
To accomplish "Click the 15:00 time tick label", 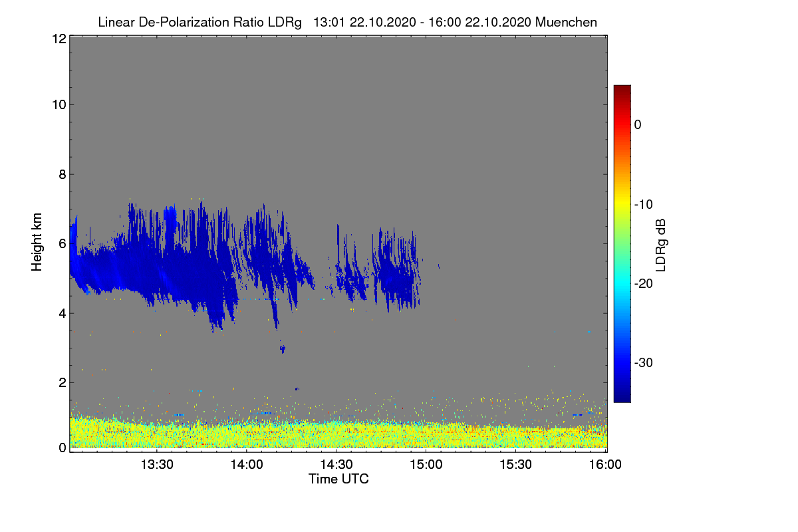I will (x=426, y=465).
